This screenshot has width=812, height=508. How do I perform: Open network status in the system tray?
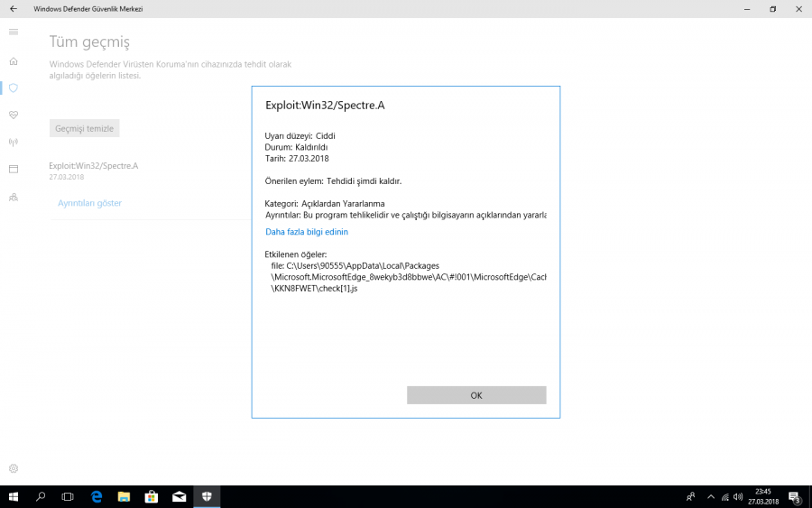725,497
